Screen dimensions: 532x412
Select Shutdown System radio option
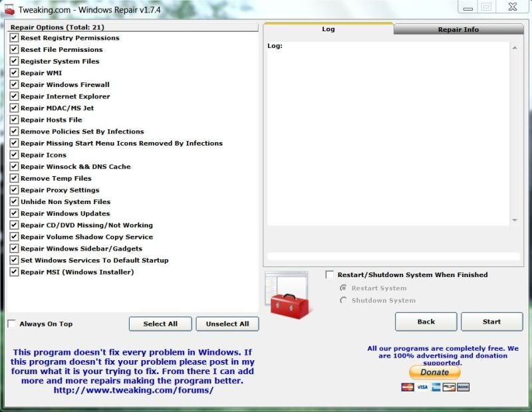click(343, 300)
